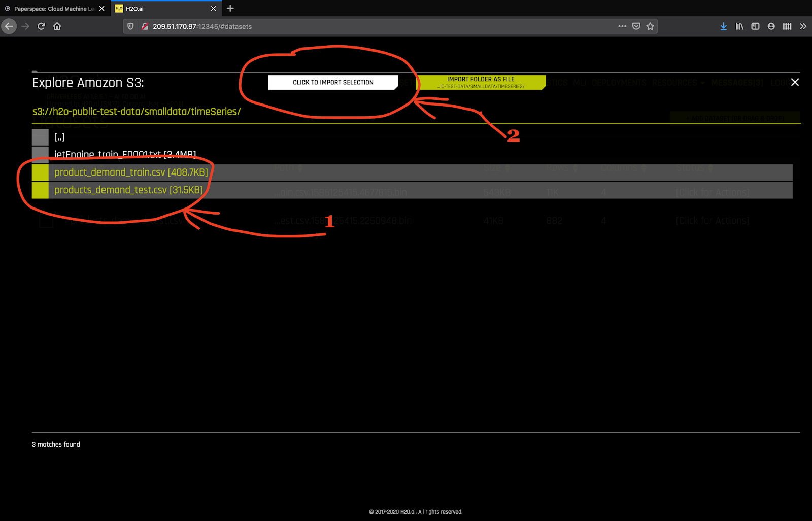Click products_demand_test.csv file name
The height and width of the screenshot is (521, 812).
(x=128, y=190)
